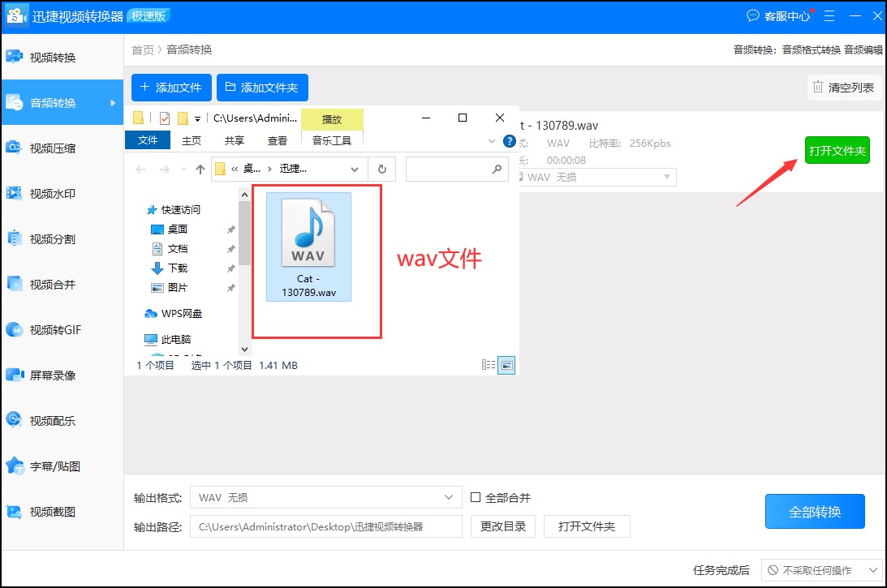
Task: Select the 字幕/贴图 tool
Action: pyautogui.click(x=61, y=466)
